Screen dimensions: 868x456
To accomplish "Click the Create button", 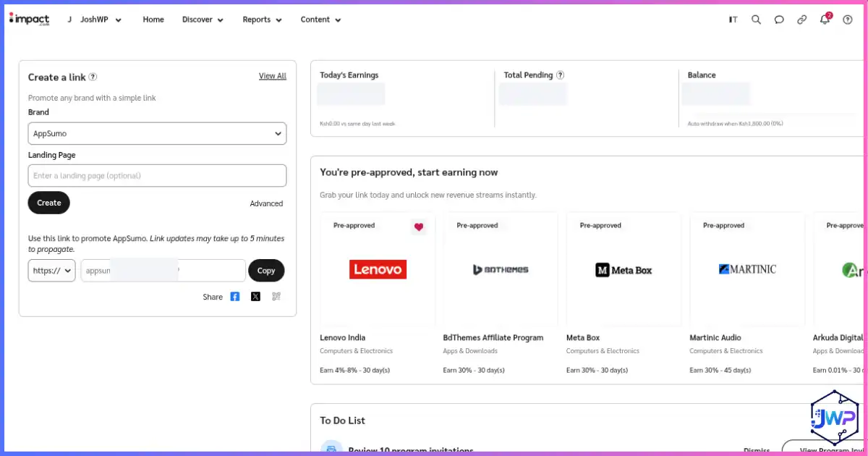I will pos(49,203).
